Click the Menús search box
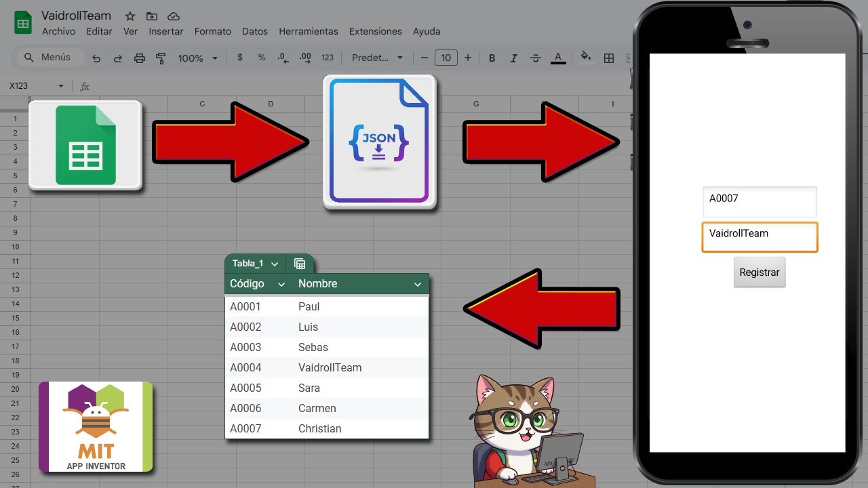 50,58
